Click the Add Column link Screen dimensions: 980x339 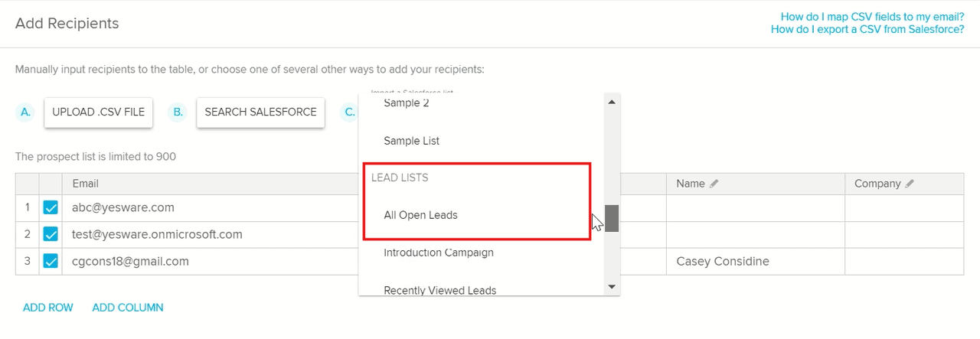tap(128, 308)
